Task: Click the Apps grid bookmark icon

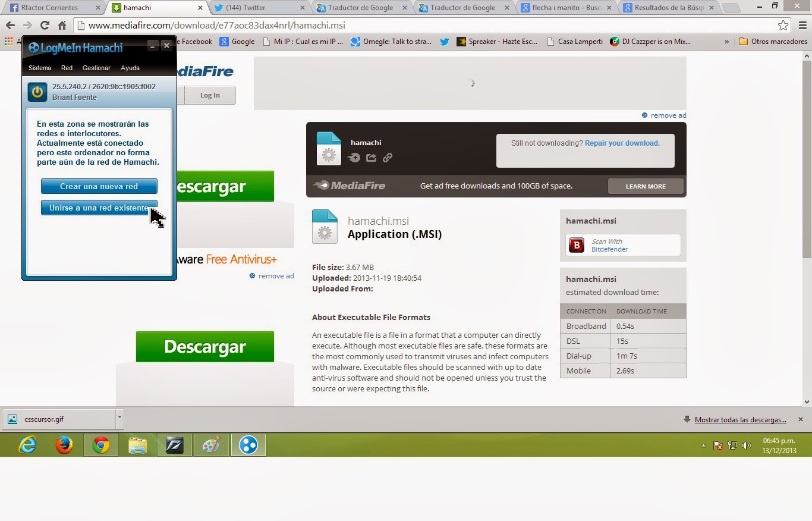Action: click(8, 42)
